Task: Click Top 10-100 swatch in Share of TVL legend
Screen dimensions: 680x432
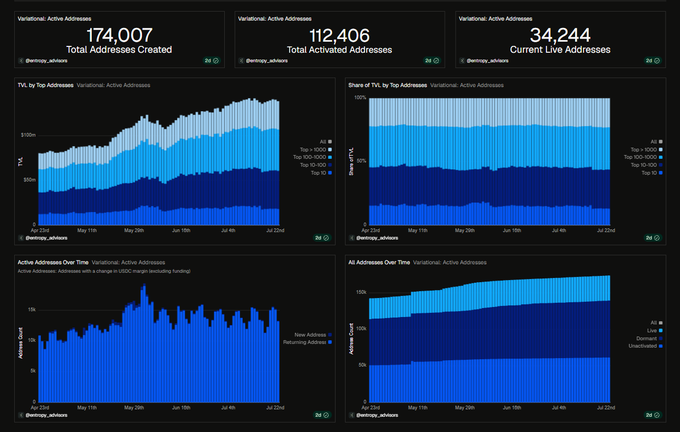Action: [x=661, y=165]
